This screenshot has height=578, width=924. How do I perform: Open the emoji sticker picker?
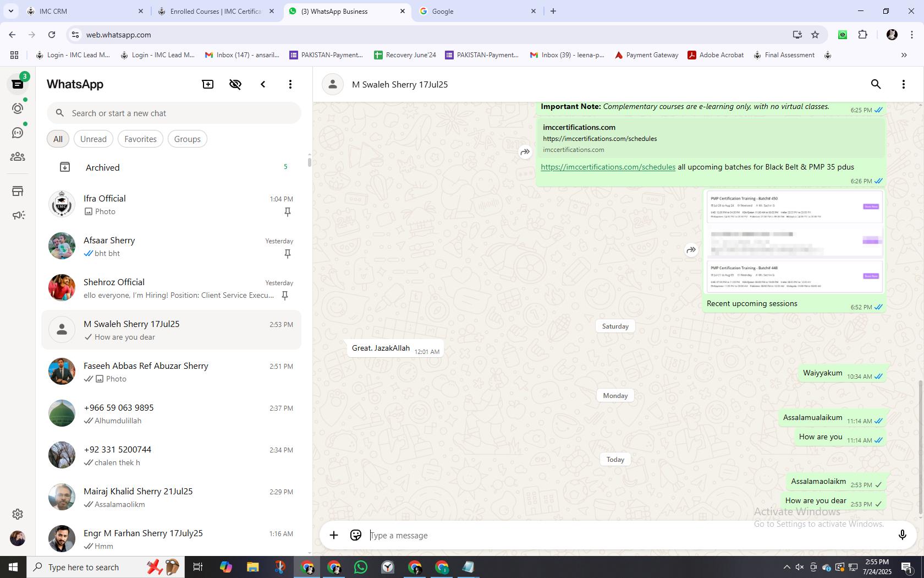click(x=356, y=535)
